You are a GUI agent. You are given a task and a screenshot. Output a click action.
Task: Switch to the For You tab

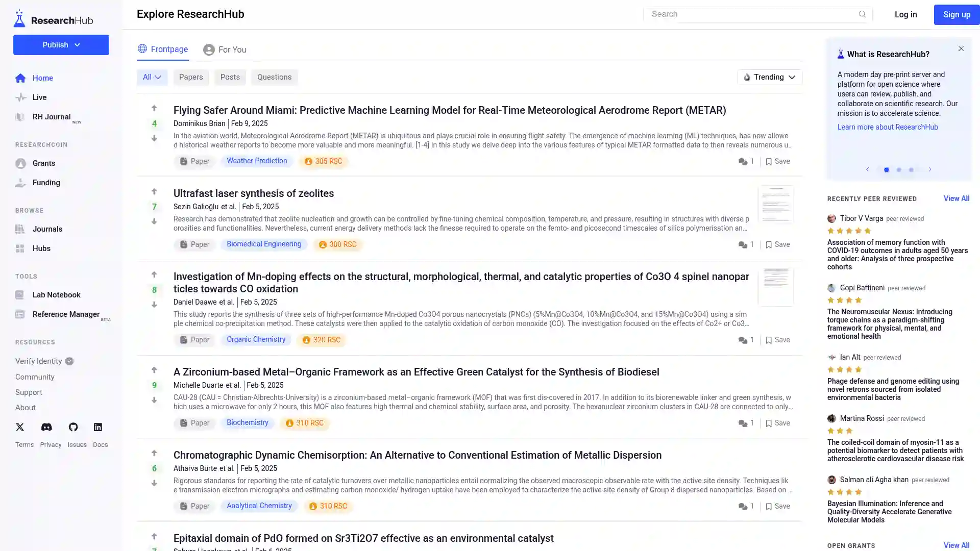[x=225, y=49]
